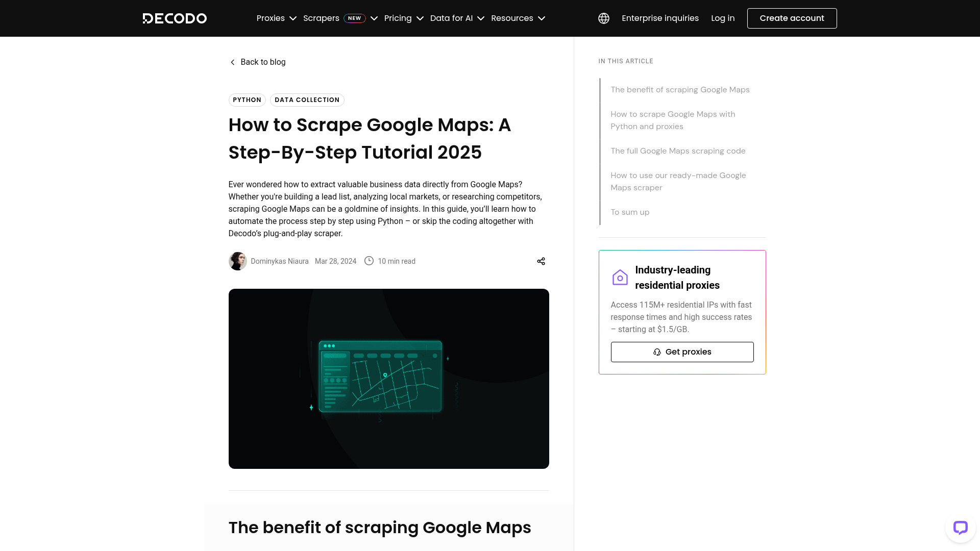Click the Decodo logo

tap(175, 18)
